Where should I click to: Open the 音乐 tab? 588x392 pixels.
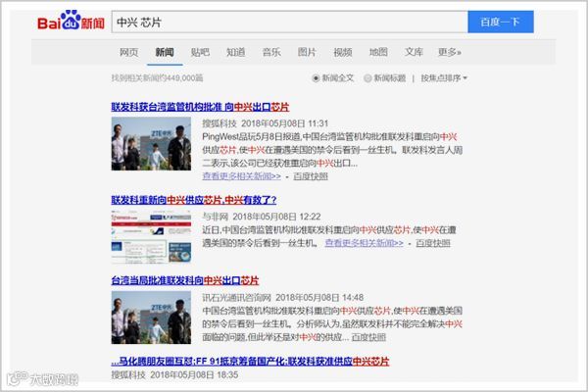[271, 52]
